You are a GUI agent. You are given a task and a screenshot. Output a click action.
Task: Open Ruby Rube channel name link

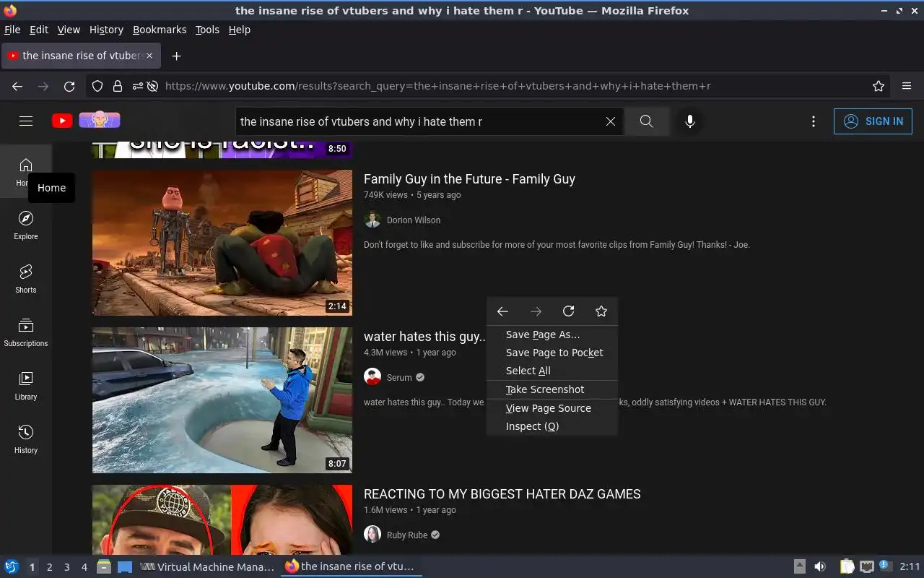pos(407,535)
